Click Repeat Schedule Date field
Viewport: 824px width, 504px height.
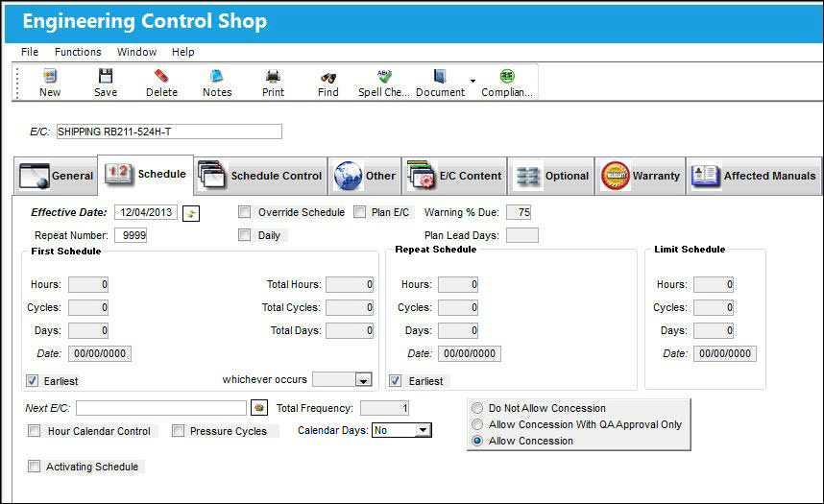(x=470, y=353)
